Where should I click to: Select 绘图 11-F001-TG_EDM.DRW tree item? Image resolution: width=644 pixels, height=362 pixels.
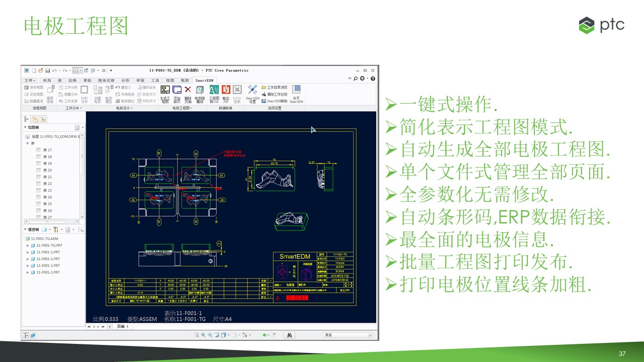point(53,136)
